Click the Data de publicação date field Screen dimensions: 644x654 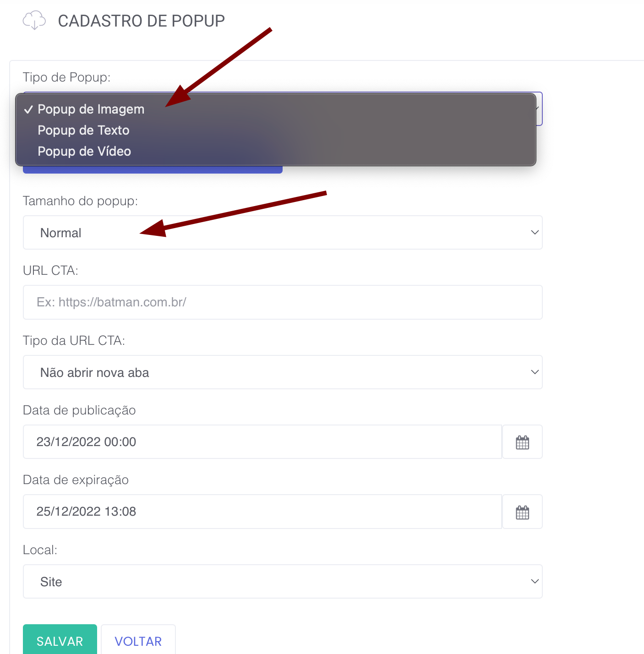pyautogui.click(x=262, y=442)
